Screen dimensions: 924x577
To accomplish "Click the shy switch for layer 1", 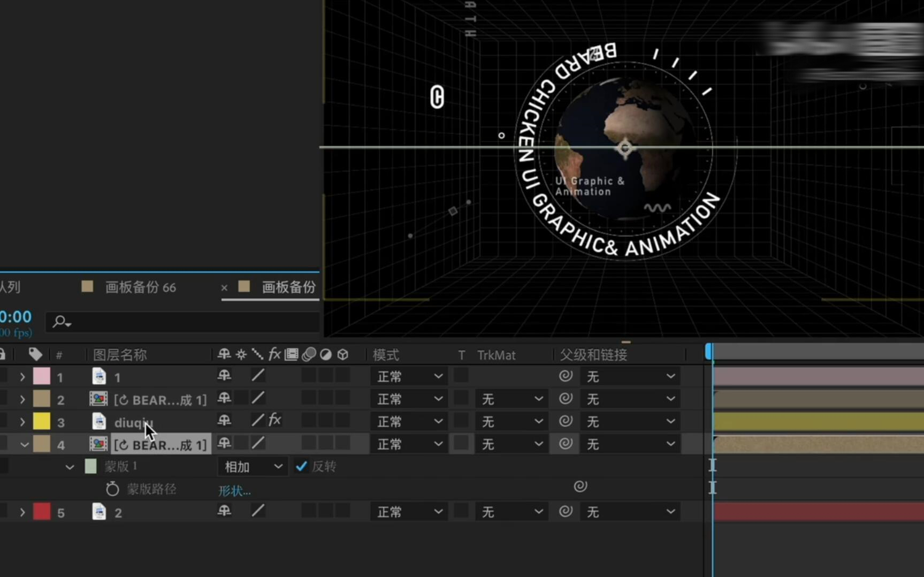I will tap(224, 376).
